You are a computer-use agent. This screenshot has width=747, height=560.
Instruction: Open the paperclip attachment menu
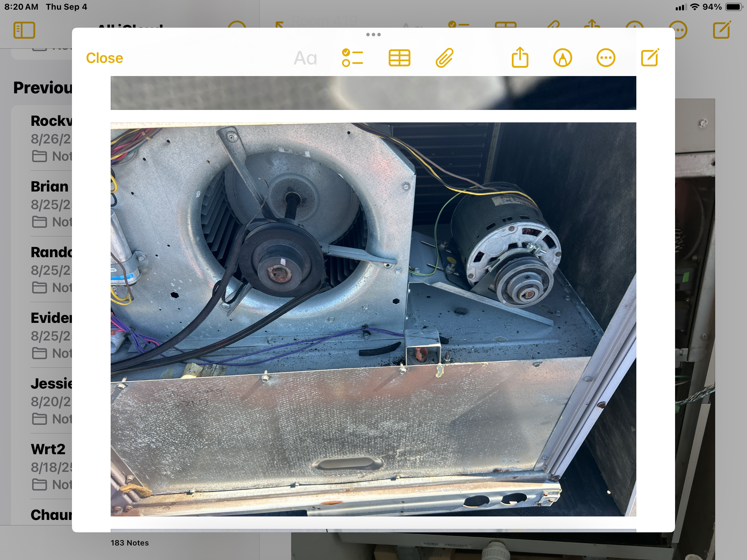444,58
